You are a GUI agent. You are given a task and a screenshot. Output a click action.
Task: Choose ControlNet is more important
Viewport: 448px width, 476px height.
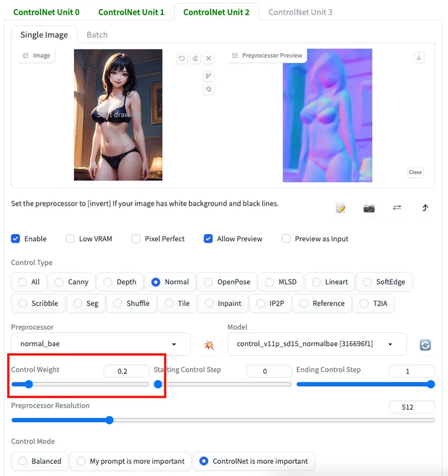point(254,461)
